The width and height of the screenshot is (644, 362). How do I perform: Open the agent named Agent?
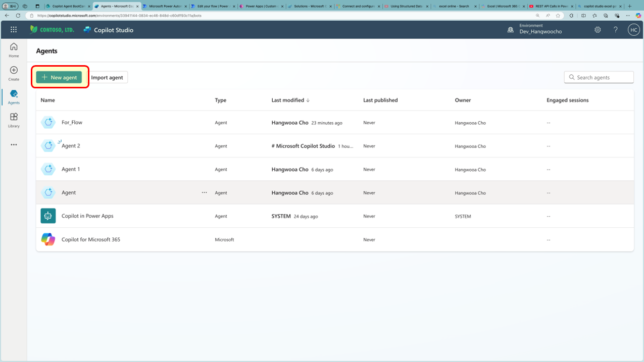pos(69,192)
